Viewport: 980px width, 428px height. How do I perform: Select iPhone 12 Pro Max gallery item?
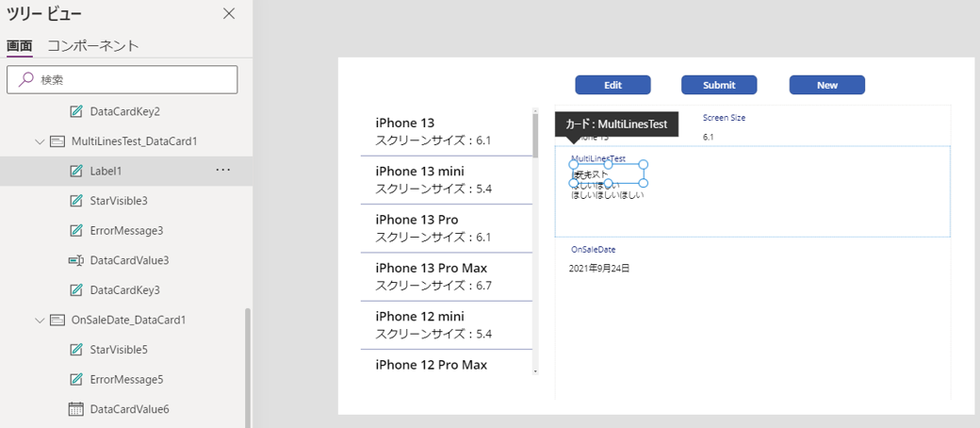coord(447,363)
